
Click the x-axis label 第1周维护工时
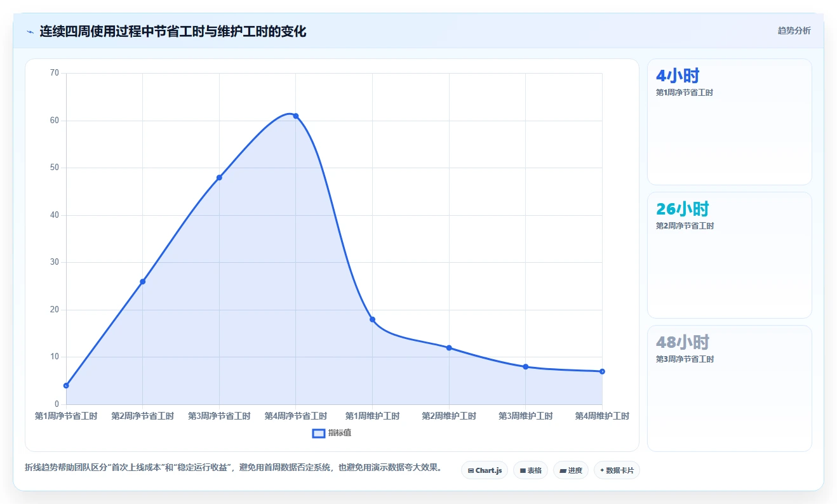click(372, 416)
